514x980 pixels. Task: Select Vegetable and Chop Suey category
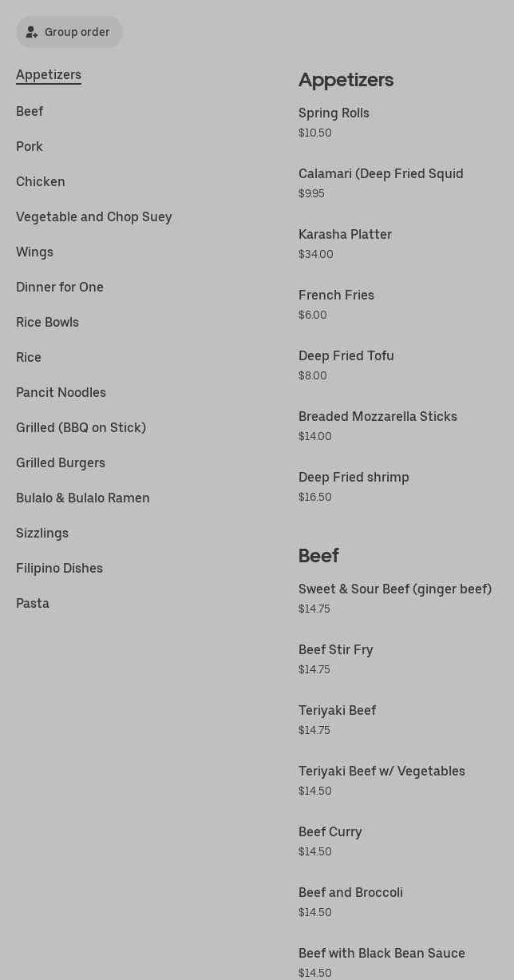pyautogui.click(x=94, y=217)
